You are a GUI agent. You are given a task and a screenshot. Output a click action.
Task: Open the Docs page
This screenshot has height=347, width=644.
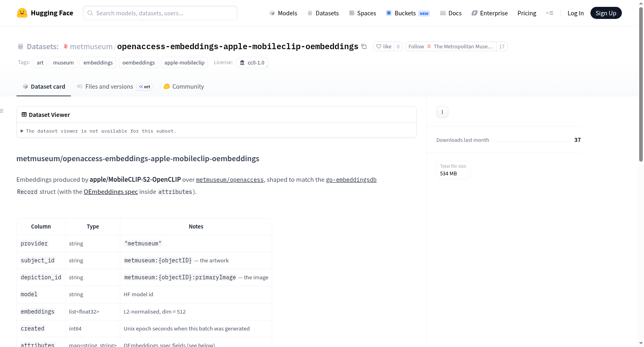click(451, 13)
